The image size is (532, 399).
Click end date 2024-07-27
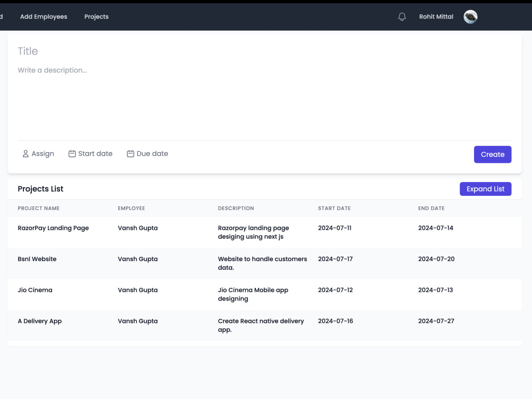(436, 321)
